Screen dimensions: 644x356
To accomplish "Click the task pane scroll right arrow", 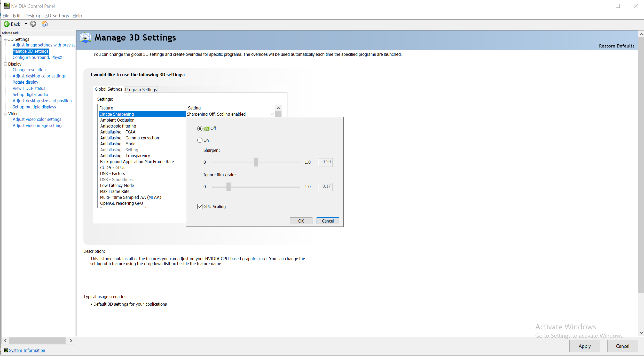I will [71, 341].
